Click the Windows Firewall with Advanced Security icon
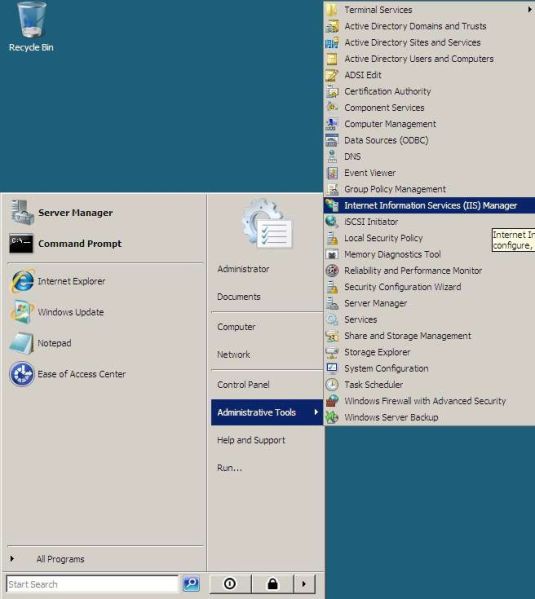535x599 pixels. (x=332, y=401)
